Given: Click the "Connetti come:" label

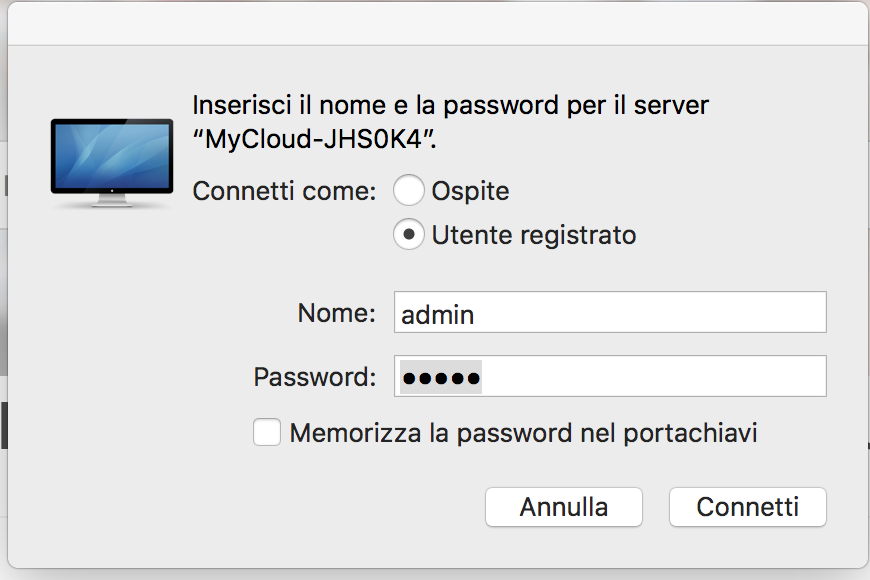Looking at the screenshot, I should [x=284, y=190].
